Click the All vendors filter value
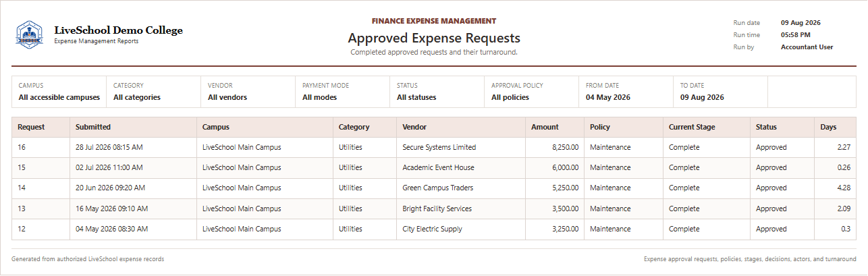The width and height of the screenshot is (868, 276). click(x=227, y=97)
